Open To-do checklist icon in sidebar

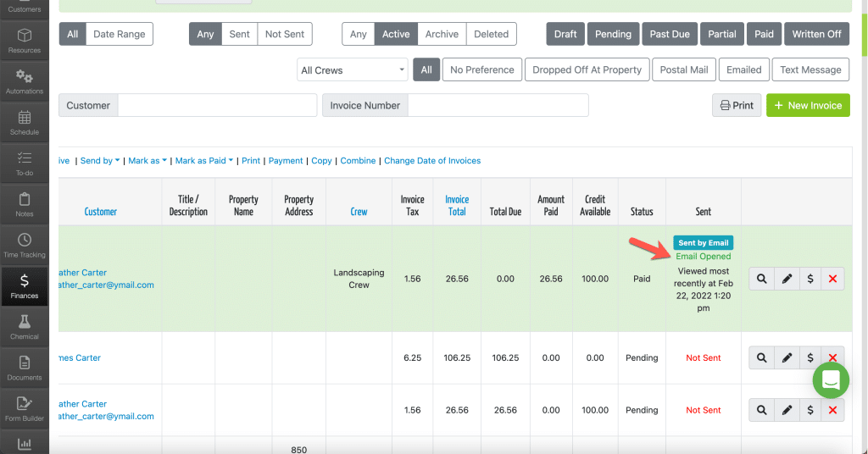(25, 158)
